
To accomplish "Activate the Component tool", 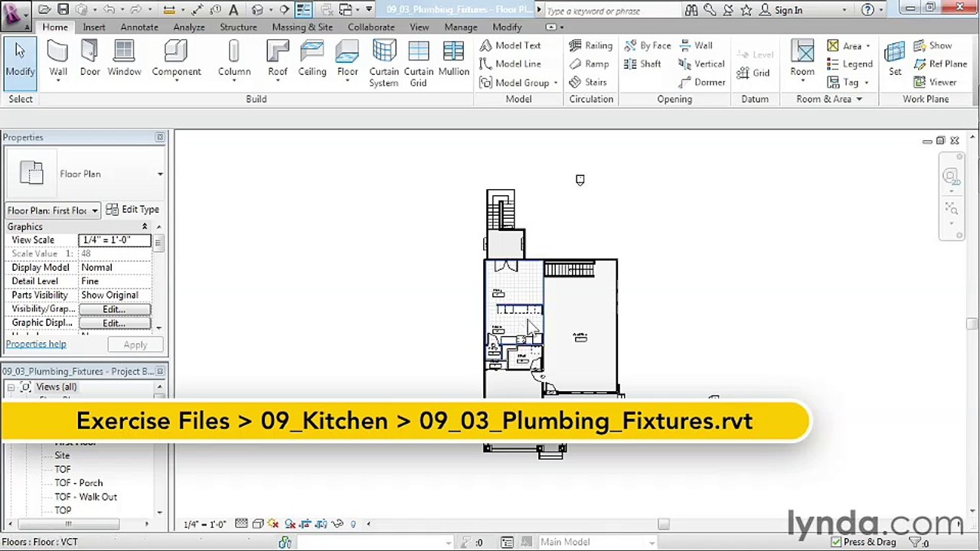I will click(x=176, y=59).
